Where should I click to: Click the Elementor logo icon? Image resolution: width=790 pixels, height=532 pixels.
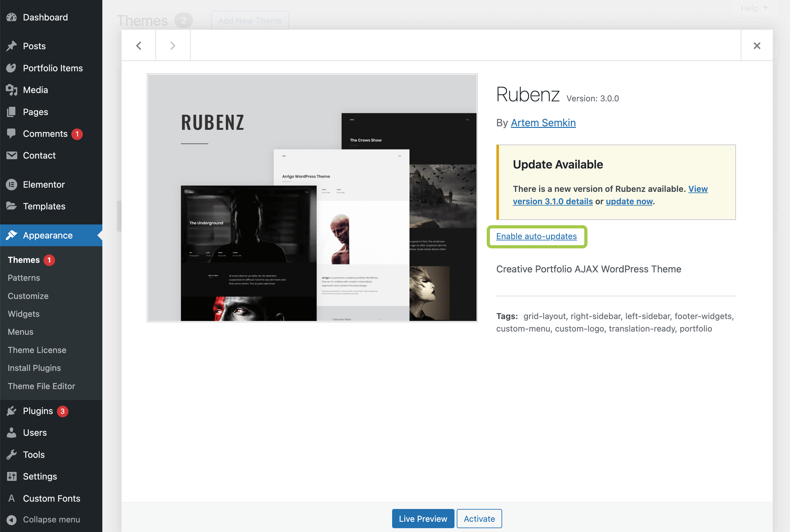tap(12, 184)
